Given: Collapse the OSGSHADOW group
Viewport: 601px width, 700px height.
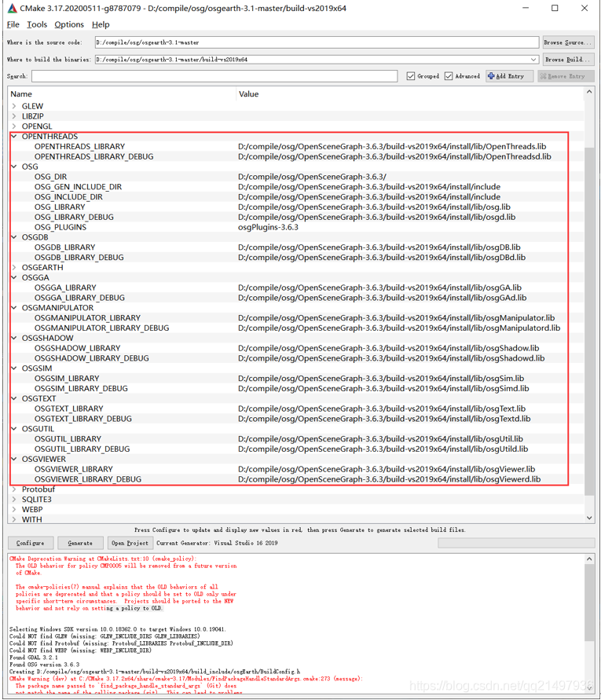Looking at the screenshot, I should click(14, 338).
